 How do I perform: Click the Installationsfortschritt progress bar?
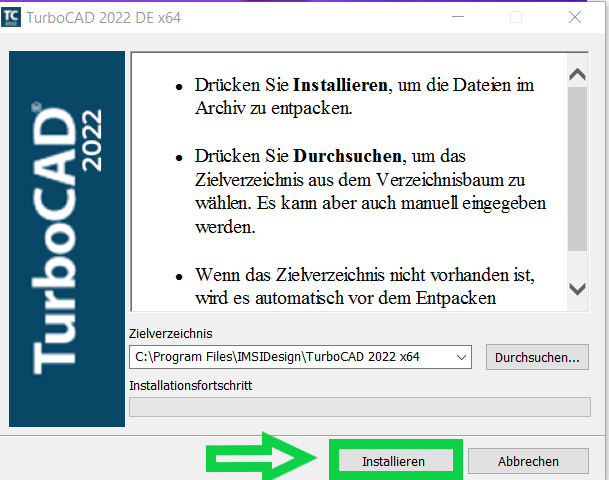pyautogui.click(x=360, y=407)
